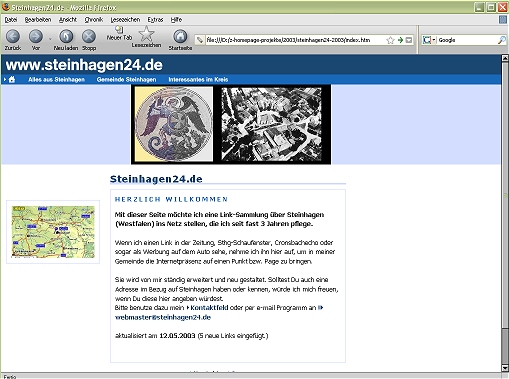This screenshot has height=379, width=509.
Task: Click the vertical scrollbar down arrow
Action: pos(505,368)
